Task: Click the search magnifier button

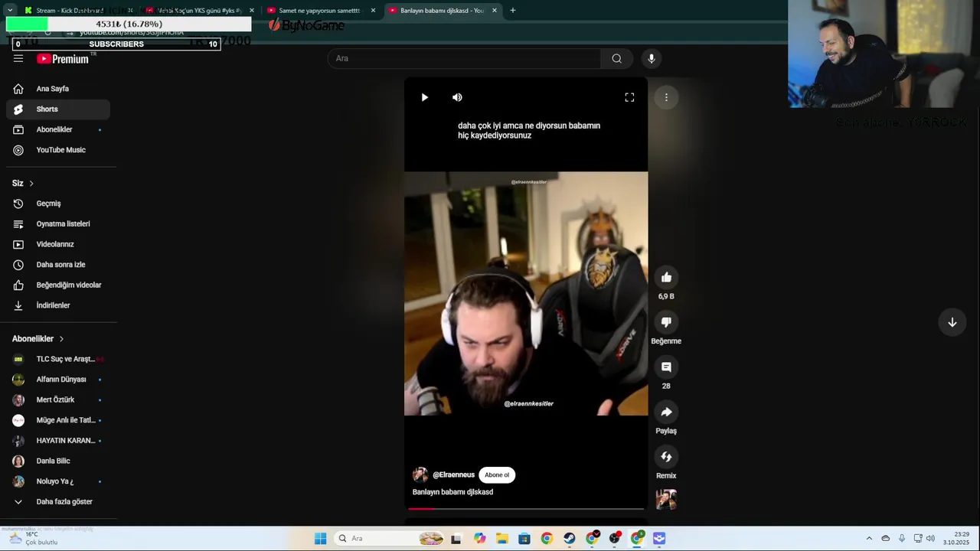Action: (616, 58)
